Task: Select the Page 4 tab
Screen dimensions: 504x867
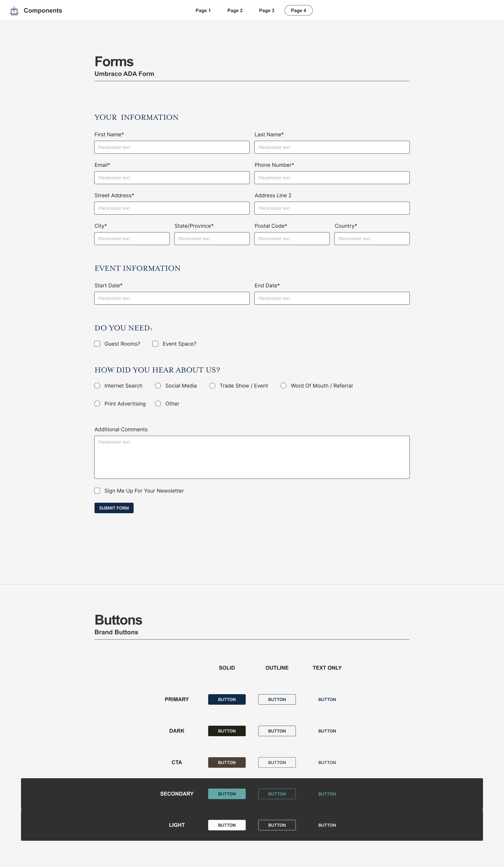Action: click(x=298, y=11)
